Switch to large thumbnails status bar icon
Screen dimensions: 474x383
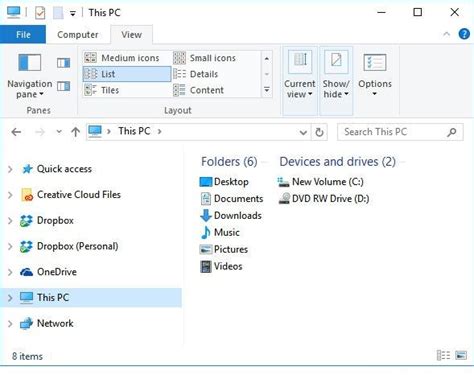[461, 356]
